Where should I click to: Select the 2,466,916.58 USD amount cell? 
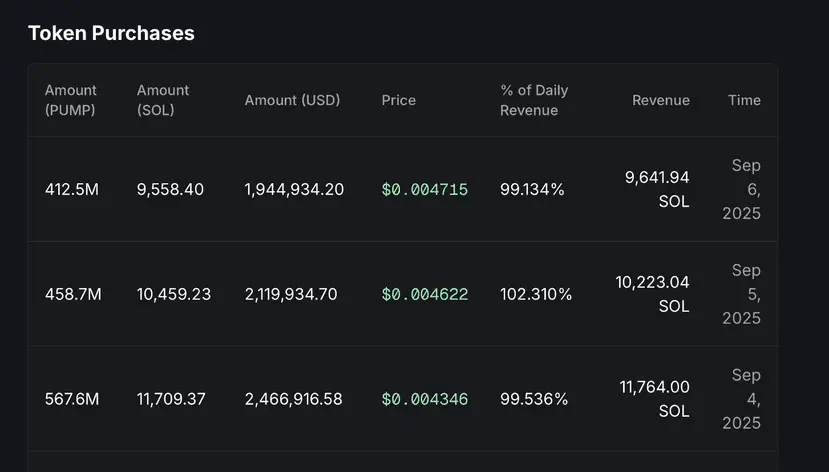click(293, 399)
